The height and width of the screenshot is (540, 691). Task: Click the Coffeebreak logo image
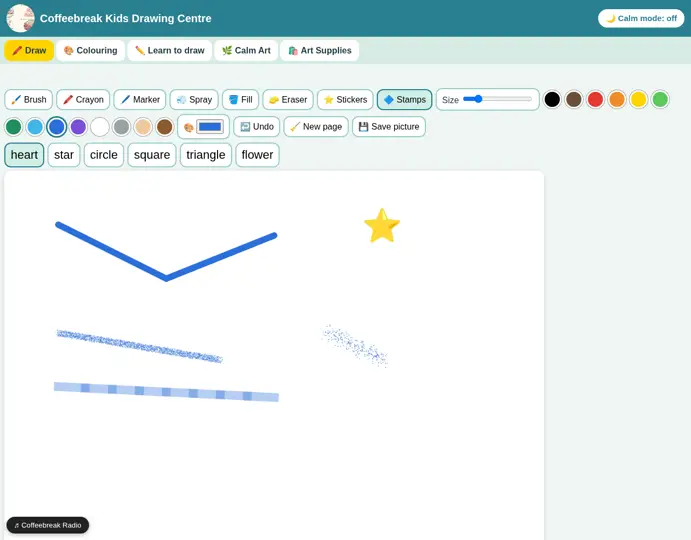click(x=20, y=18)
